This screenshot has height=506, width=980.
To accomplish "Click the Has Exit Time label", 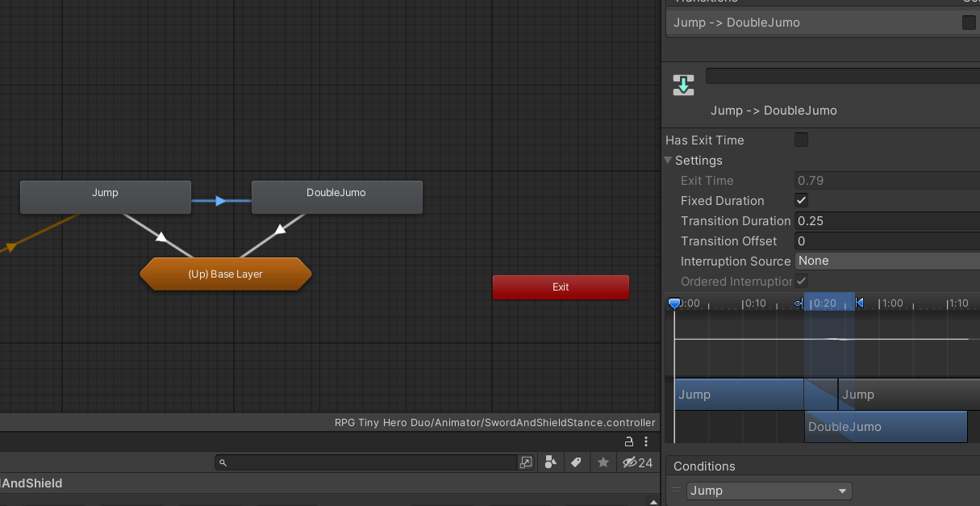I will pos(705,140).
